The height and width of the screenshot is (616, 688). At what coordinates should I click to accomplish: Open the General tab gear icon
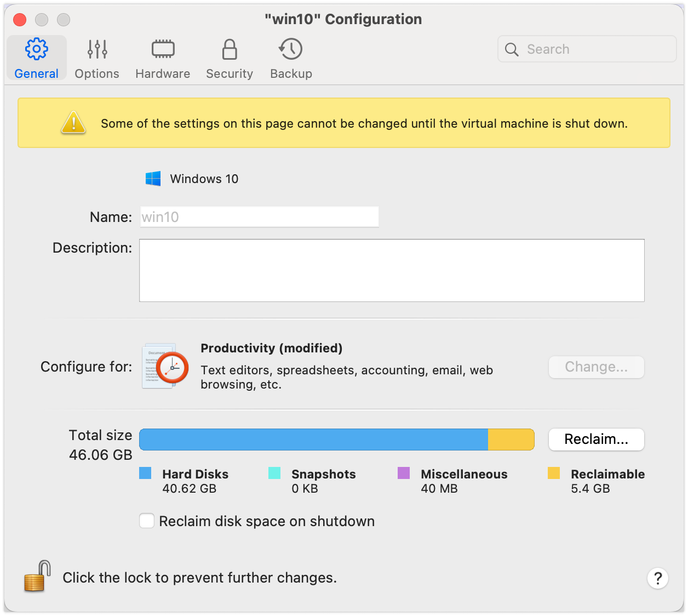[x=37, y=49]
